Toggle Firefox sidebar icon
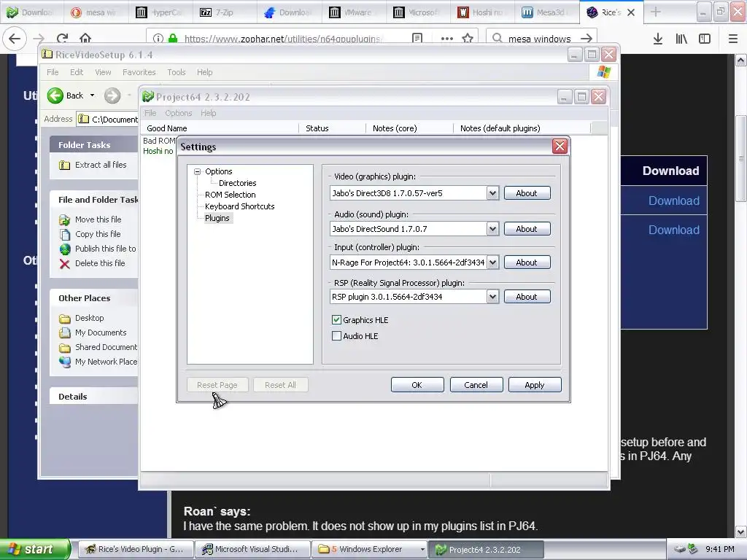Image resolution: width=747 pixels, height=560 pixels. 705,39
